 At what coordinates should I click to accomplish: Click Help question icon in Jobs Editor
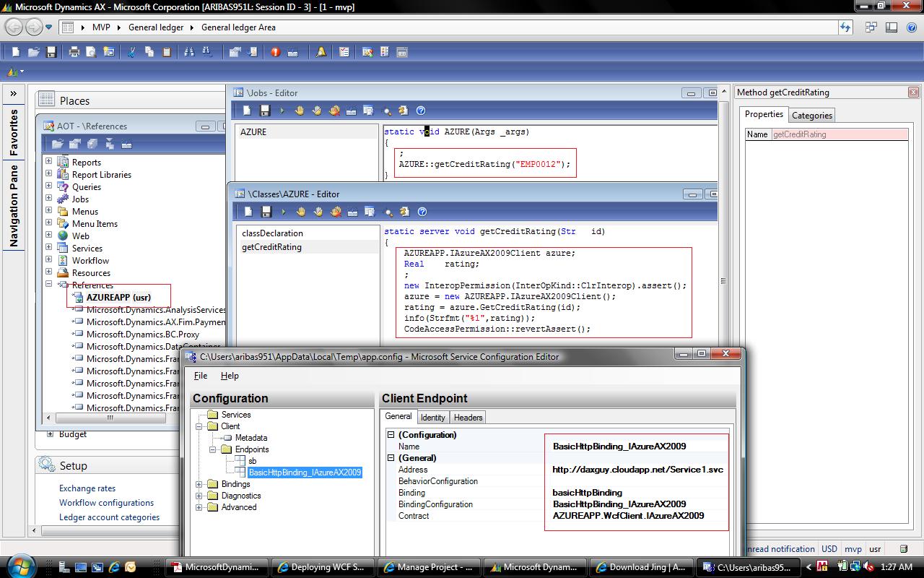pyautogui.click(x=421, y=111)
